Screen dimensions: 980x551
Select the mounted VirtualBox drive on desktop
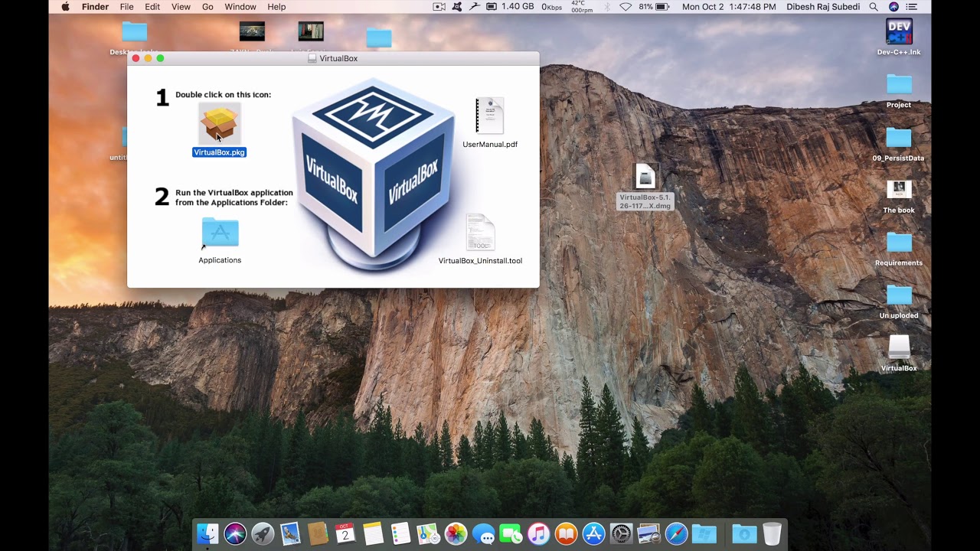[899, 347]
